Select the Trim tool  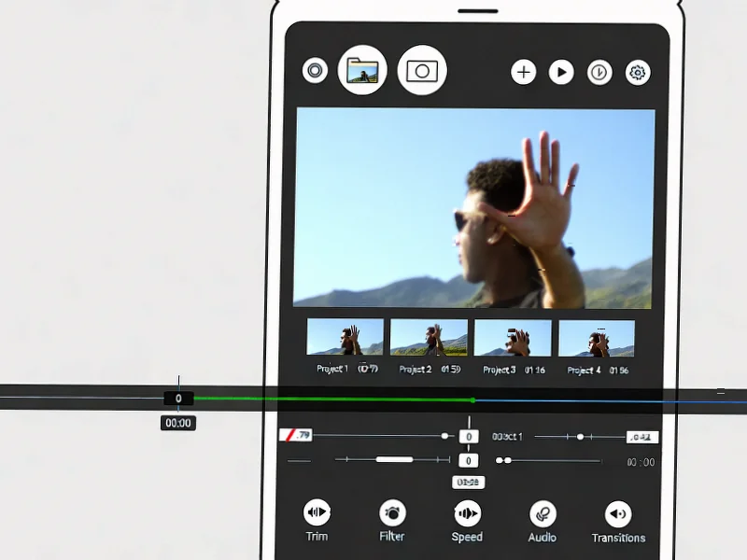pyautogui.click(x=317, y=512)
